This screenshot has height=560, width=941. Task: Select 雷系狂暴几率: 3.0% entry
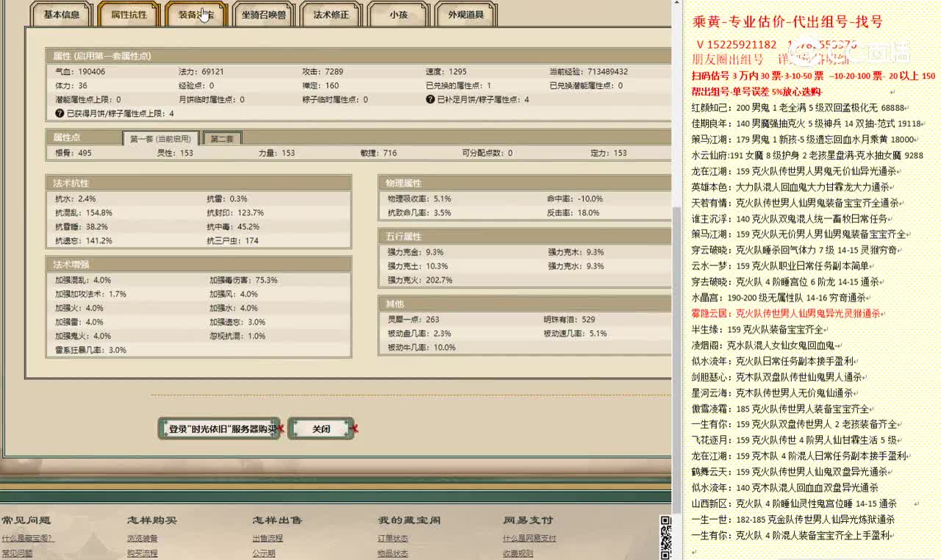point(91,350)
